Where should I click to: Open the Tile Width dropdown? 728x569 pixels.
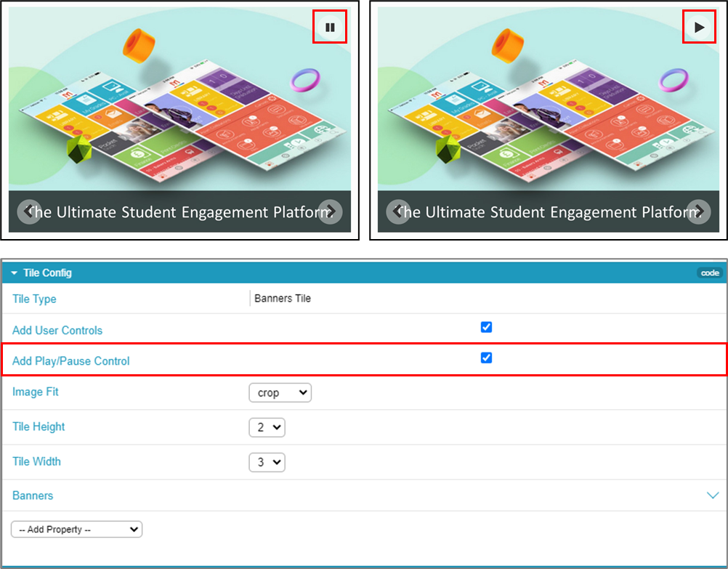click(267, 462)
